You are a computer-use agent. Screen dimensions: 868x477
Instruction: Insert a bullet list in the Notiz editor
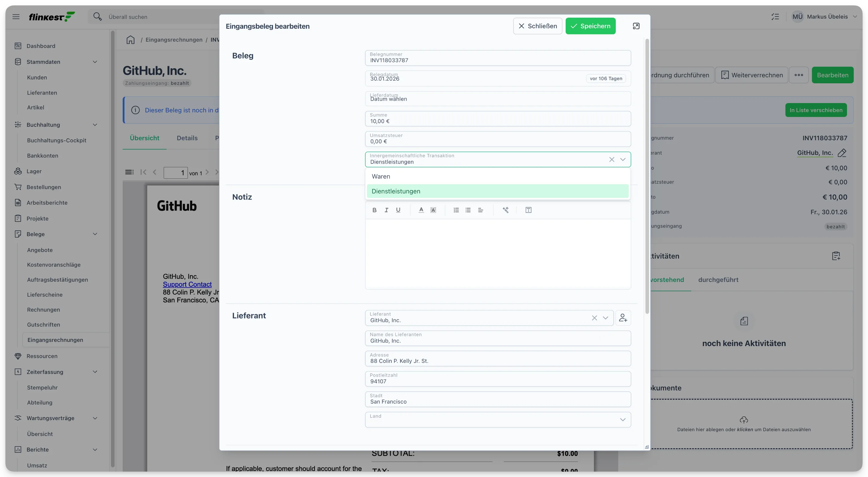[468, 210]
